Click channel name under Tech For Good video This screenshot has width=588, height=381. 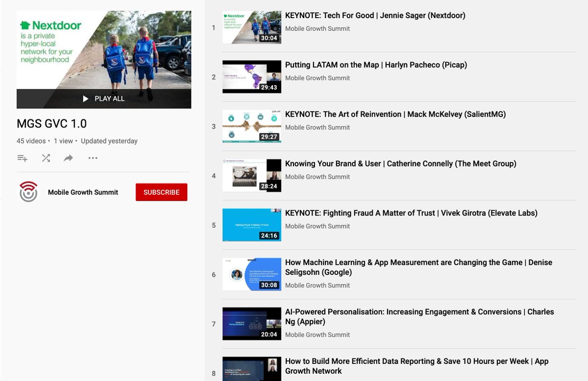(x=318, y=29)
